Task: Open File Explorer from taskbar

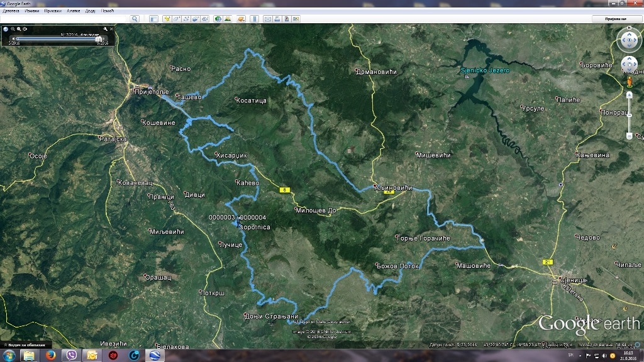Action: pyautogui.click(x=29, y=356)
